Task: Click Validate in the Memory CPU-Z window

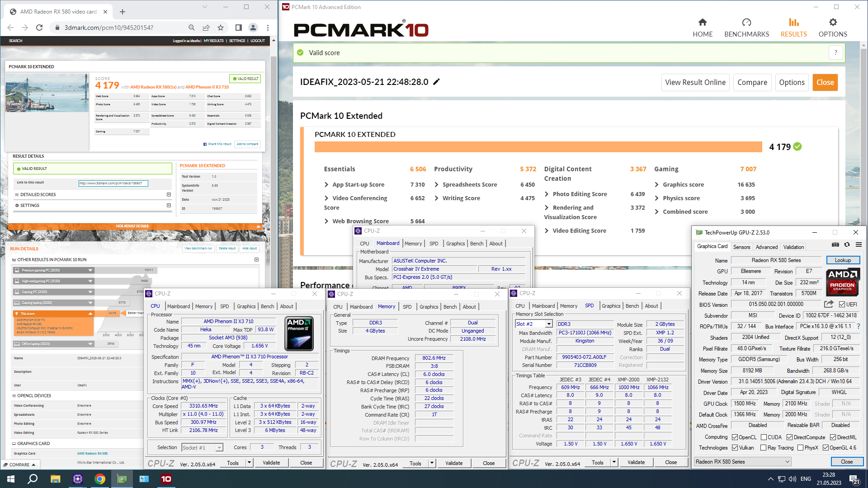Action: pos(454,463)
